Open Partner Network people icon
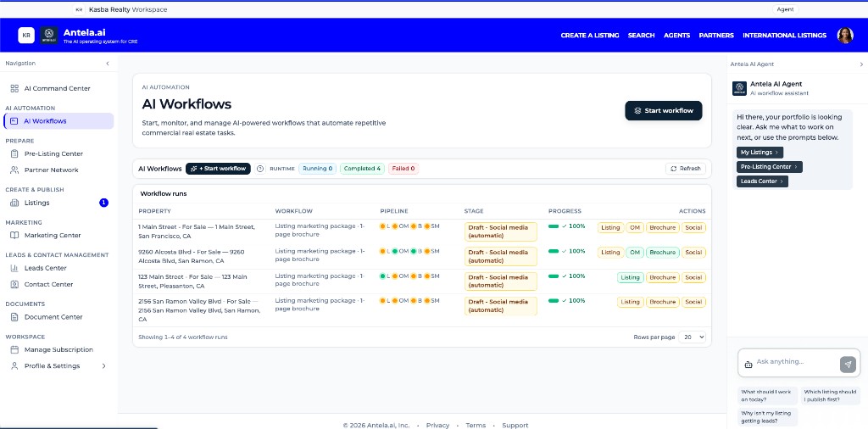The width and height of the screenshot is (868, 429). coord(14,170)
